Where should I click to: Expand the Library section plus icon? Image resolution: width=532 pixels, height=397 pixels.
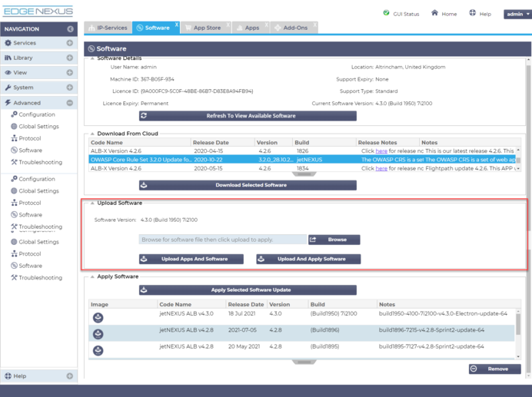[70, 58]
